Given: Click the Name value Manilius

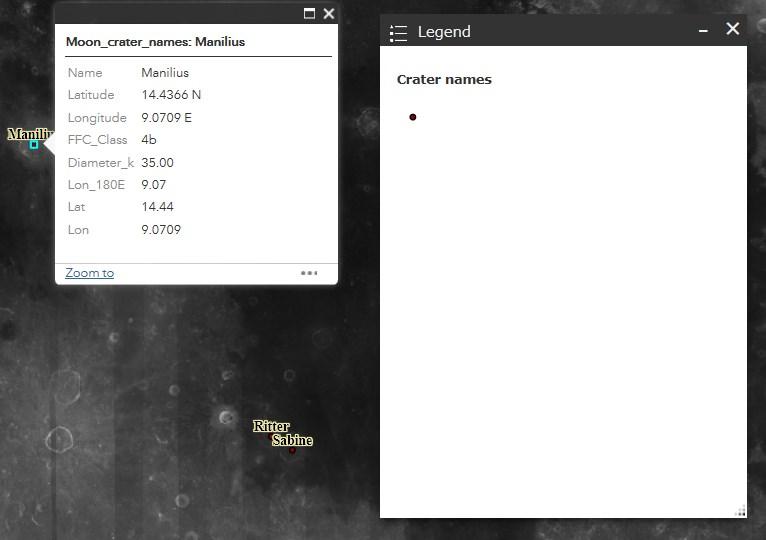Looking at the screenshot, I should 165,73.
